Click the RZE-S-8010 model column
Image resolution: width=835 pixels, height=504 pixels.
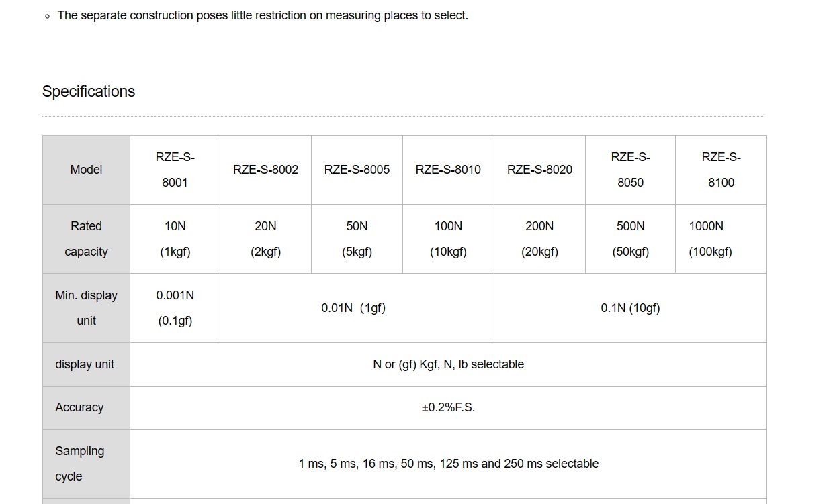tap(448, 170)
